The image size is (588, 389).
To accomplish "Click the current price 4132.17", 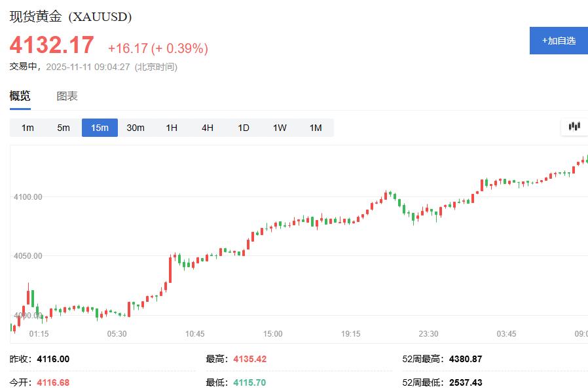I will pyautogui.click(x=51, y=45).
